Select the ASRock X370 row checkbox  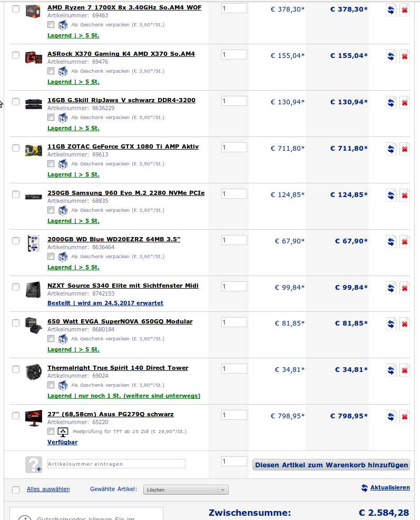pyautogui.click(x=16, y=55)
